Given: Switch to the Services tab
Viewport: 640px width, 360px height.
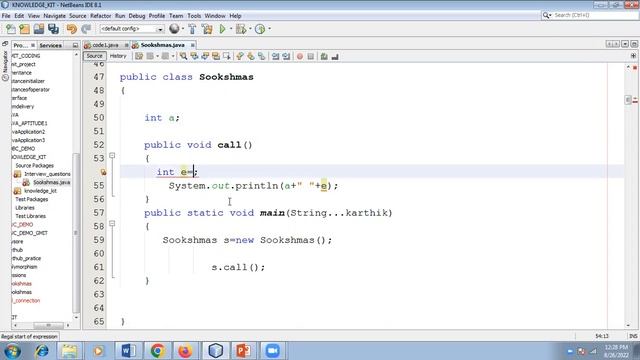Looking at the screenshot, I should [51, 45].
